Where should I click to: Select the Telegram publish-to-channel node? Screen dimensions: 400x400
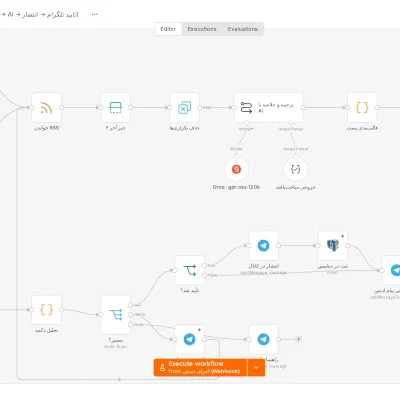pyautogui.click(x=263, y=246)
